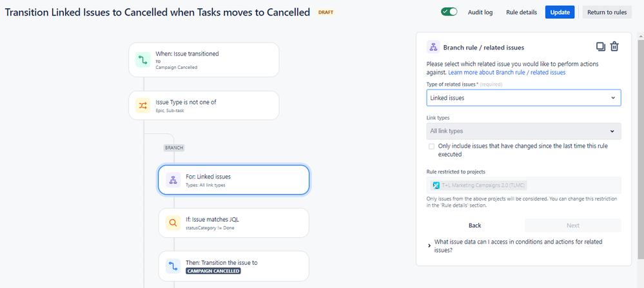644x288 pixels.
Task: Delete the component using trash icon
Action: (x=614, y=47)
